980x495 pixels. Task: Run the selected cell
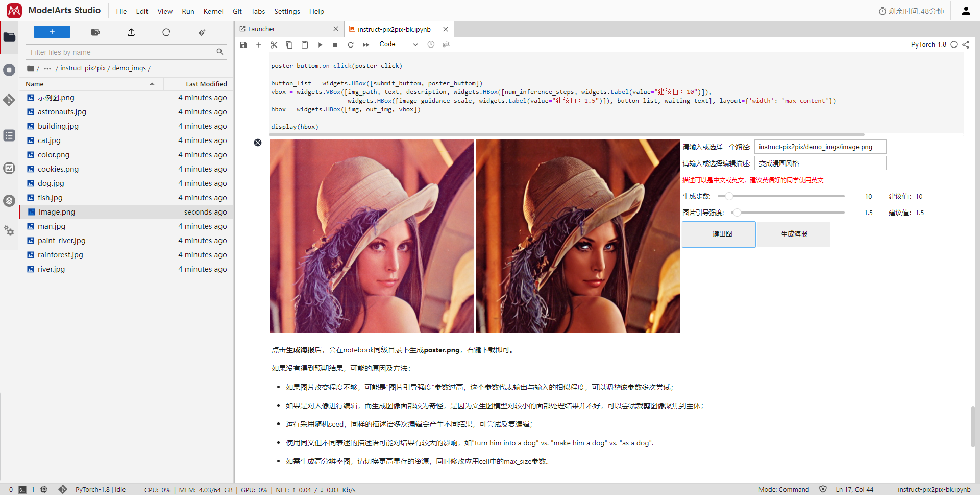tap(320, 45)
